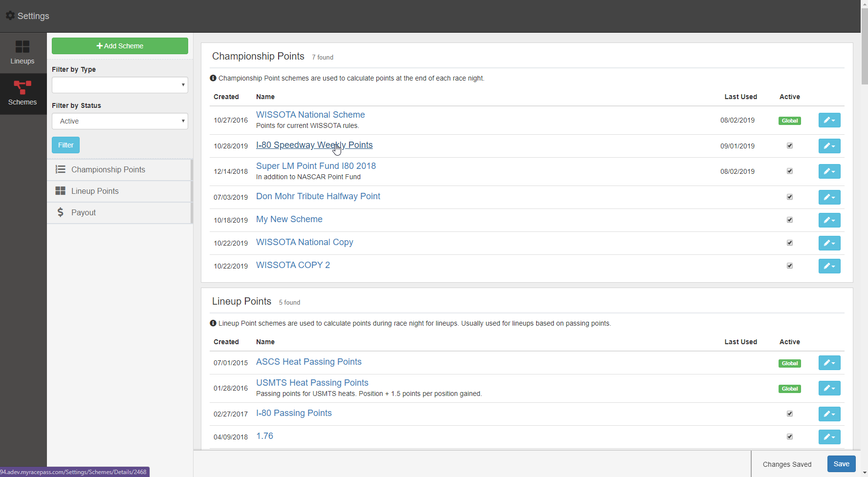
Task: Select Lineup Points in the sidebar
Action: coord(95,191)
